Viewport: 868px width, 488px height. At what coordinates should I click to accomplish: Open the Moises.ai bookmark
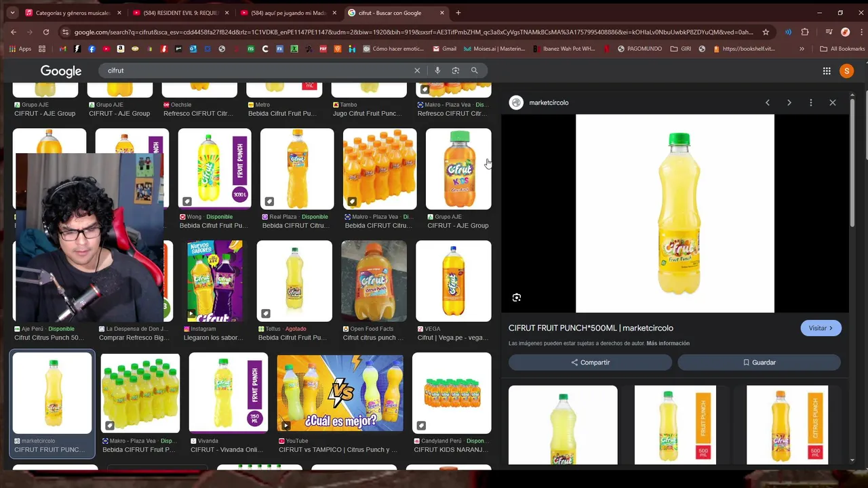(494, 49)
